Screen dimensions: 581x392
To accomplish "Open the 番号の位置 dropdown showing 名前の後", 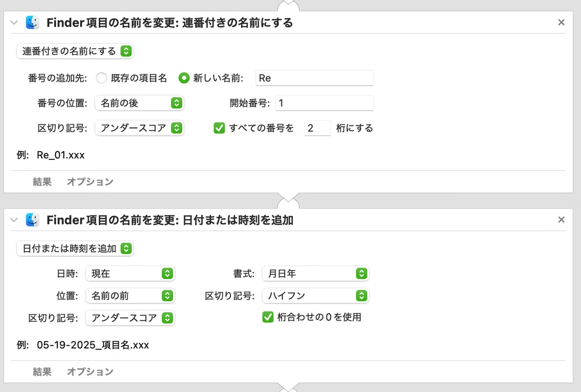I will (140, 103).
